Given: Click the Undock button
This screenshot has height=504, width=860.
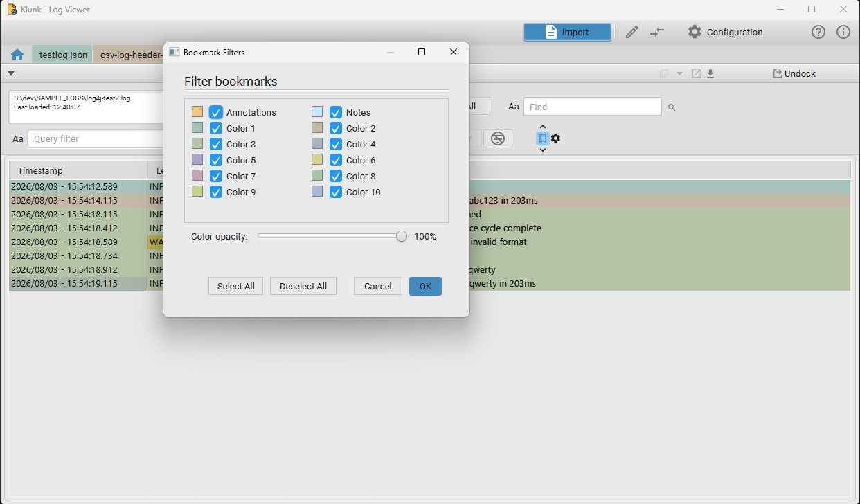Looking at the screenshot, I should 794,73.
